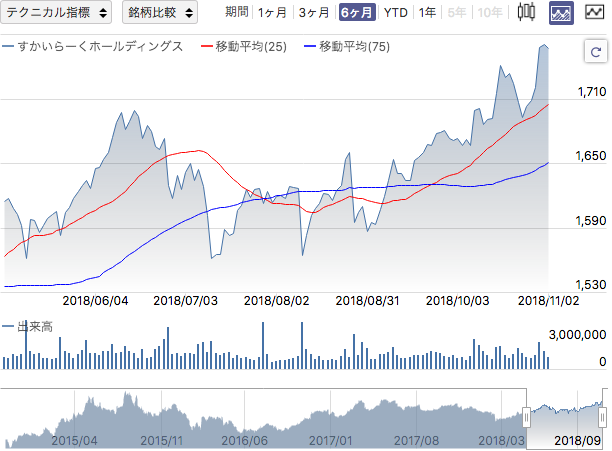Click the 1,530 price axis label
This screenshot has width=612, height=451.
click(x=591, y=285)
